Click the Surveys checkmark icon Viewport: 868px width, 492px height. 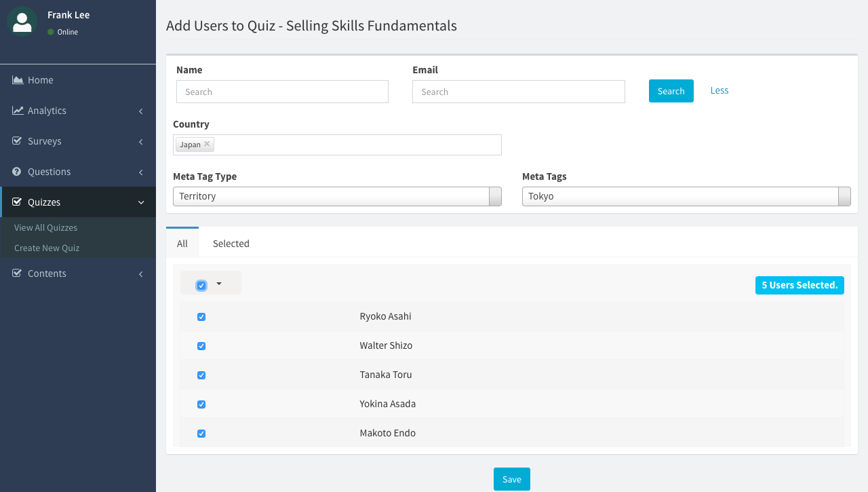pos(18,141)
